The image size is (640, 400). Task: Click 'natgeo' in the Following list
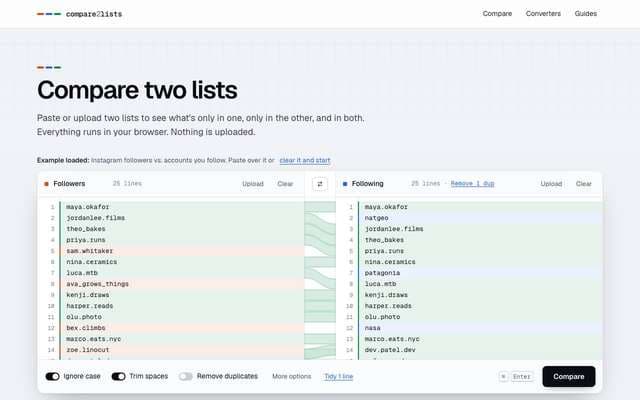[x=376, y=218]
